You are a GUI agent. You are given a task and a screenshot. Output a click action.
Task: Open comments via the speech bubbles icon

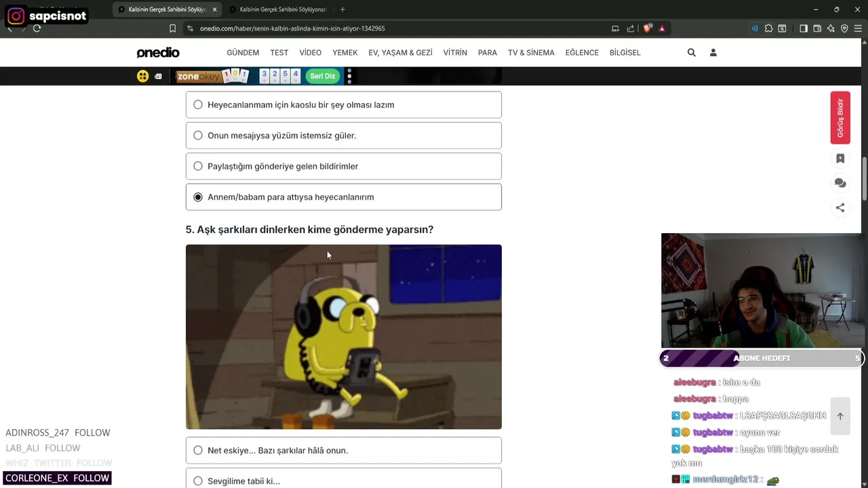pyautogui.click(x=840, y=183)
